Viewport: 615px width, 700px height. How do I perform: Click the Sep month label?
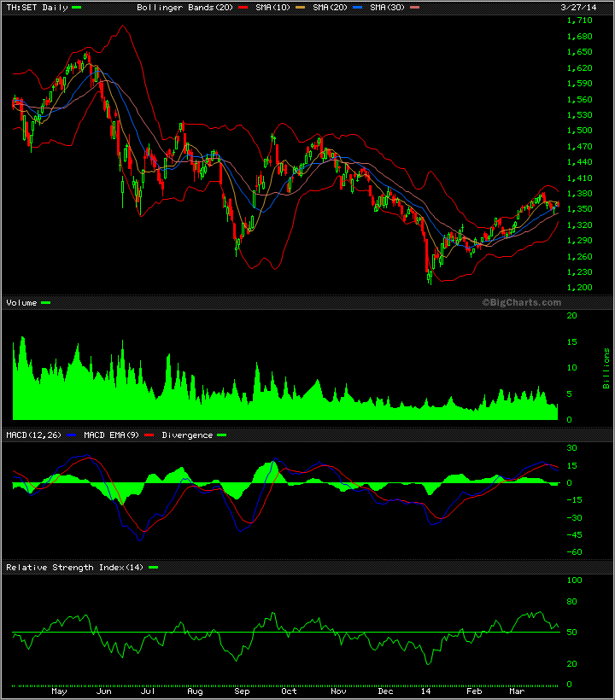(242, 691)
